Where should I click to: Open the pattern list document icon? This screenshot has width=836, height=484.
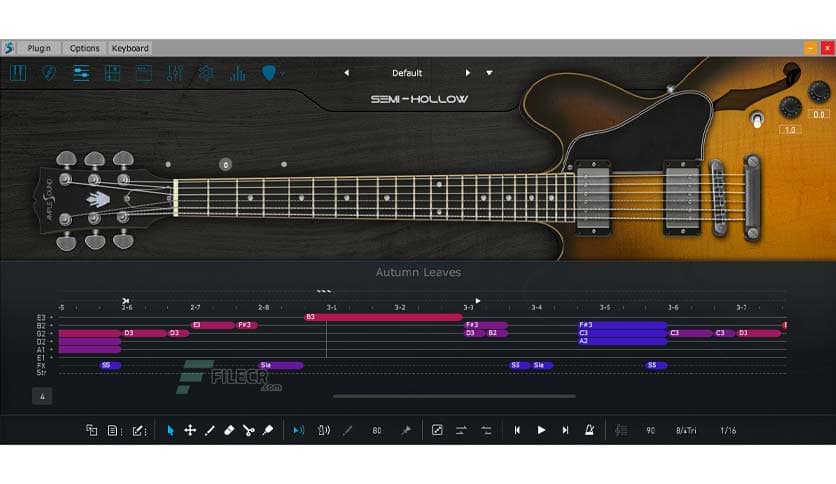coord(114,430)
